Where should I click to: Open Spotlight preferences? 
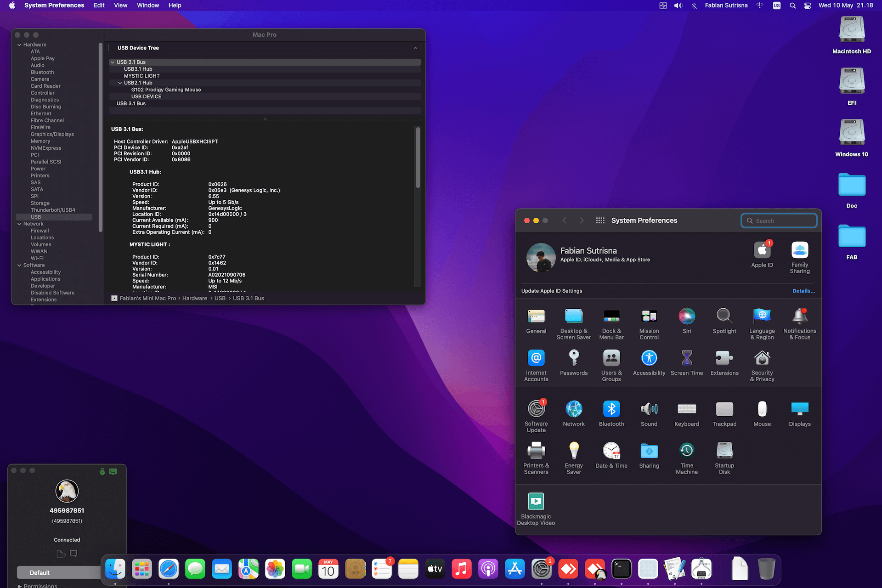point(724,321)
